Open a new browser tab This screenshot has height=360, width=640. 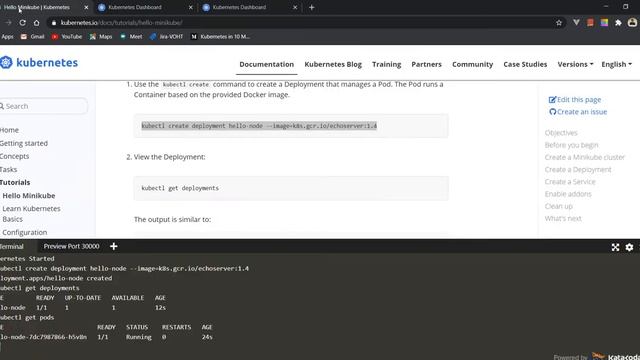tap(311, 7)
